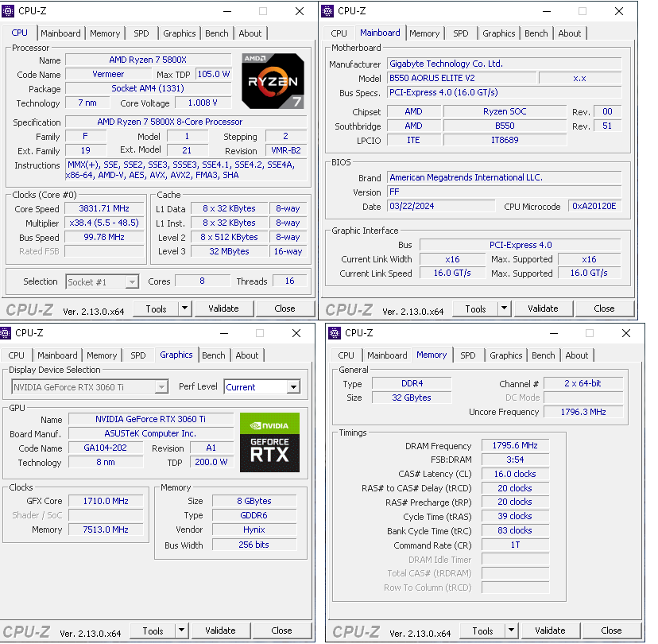The height and width of the screenshot is (644, 658).
Task: Click CPU-Z title icon in the Memory window
Action: [x=335, y=333]
